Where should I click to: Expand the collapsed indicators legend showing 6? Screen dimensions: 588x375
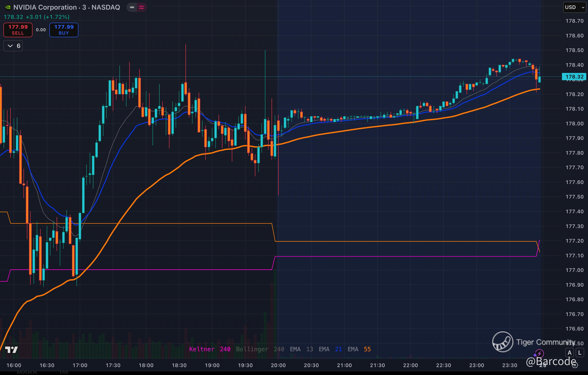[13, 46]
